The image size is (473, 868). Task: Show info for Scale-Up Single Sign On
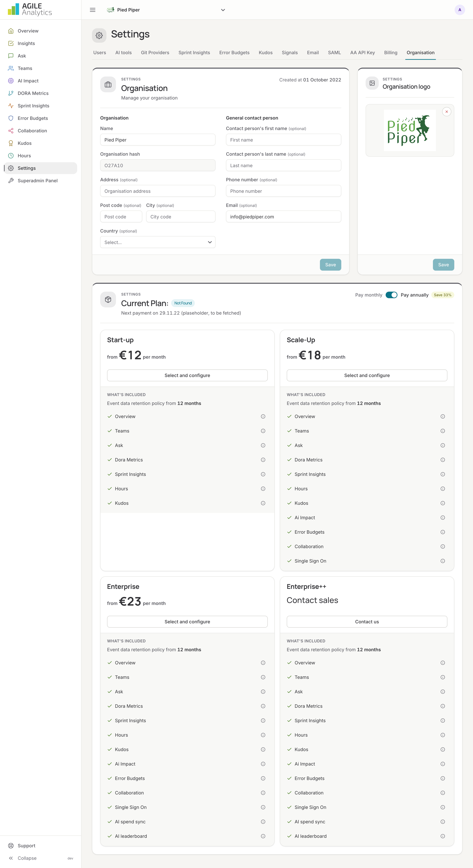(443, 561)
